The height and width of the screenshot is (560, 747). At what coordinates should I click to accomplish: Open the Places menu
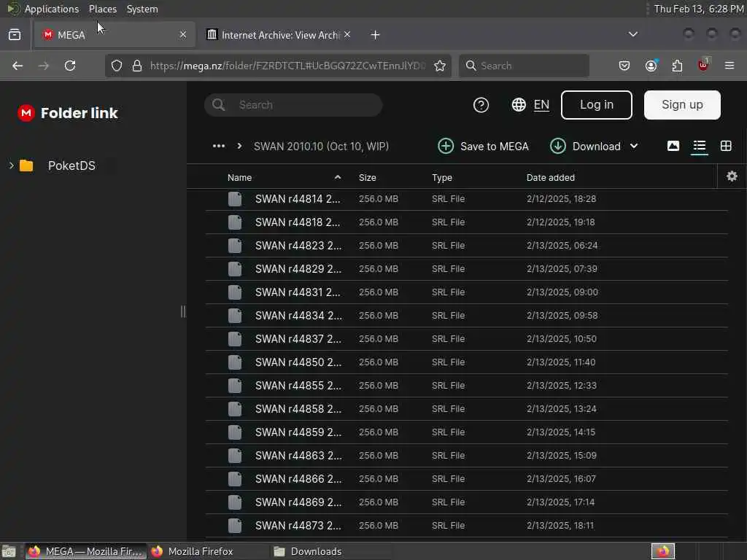(102, 9)
